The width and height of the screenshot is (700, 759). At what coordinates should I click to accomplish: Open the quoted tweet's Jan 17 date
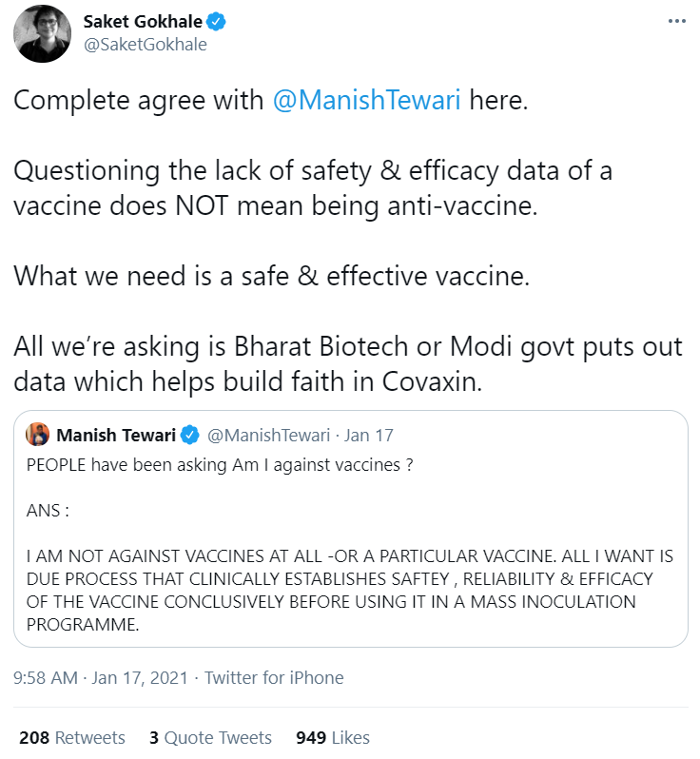pyautogui.click(x=369, y=436)
